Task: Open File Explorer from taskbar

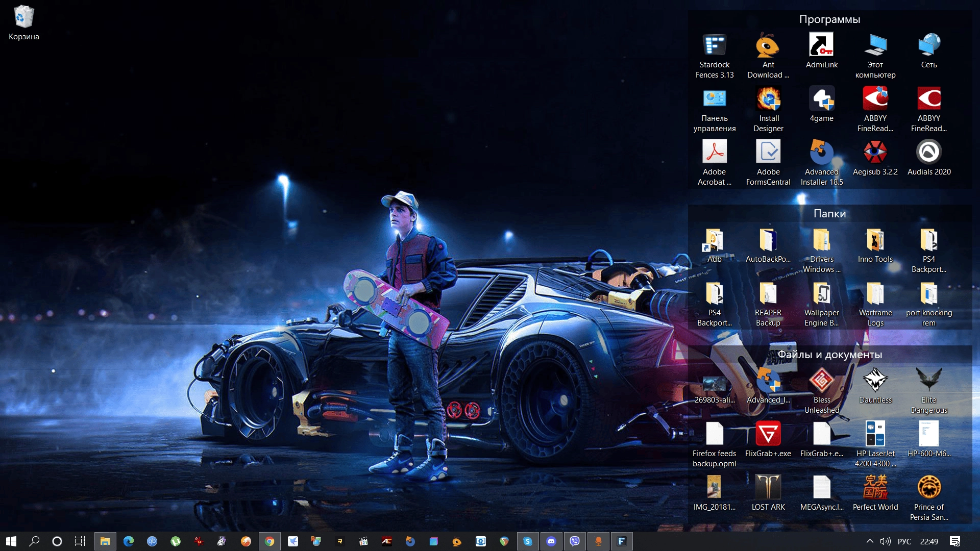Action: pos(105,541)
